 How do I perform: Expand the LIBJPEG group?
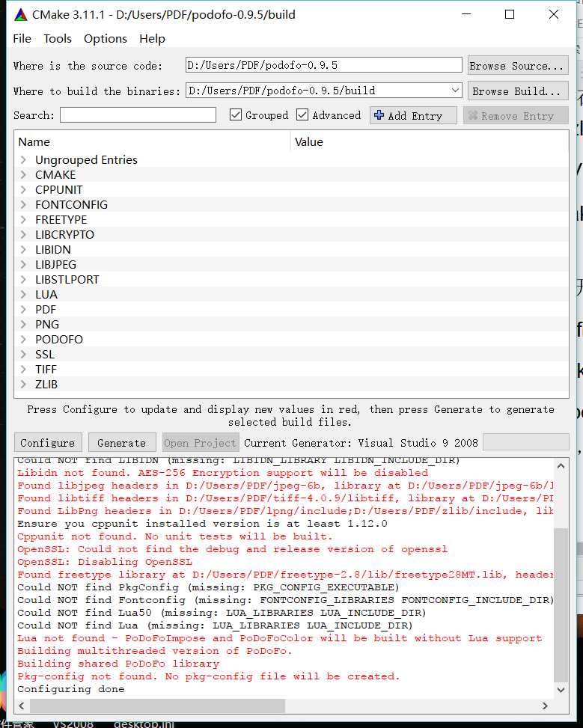[x=23, y=264]
